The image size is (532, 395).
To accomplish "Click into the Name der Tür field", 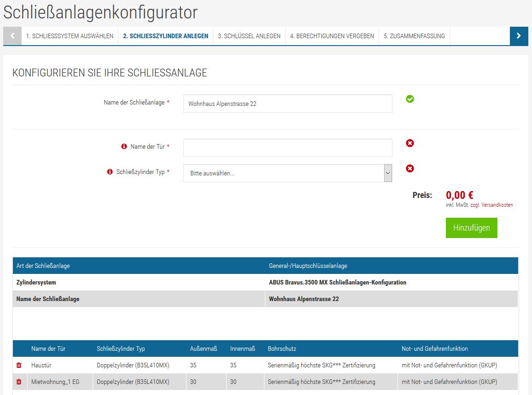I will pyautogui.click(x=287, y=148).
